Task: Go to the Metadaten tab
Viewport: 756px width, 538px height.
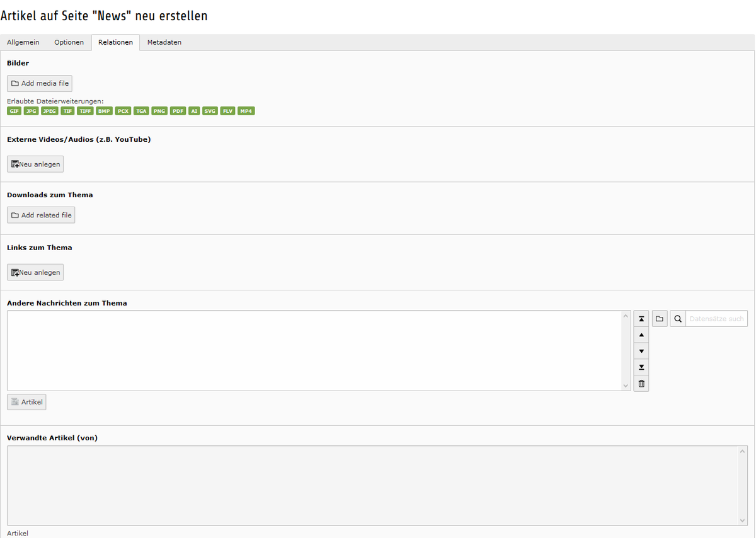Action: [x=164, y=43]
